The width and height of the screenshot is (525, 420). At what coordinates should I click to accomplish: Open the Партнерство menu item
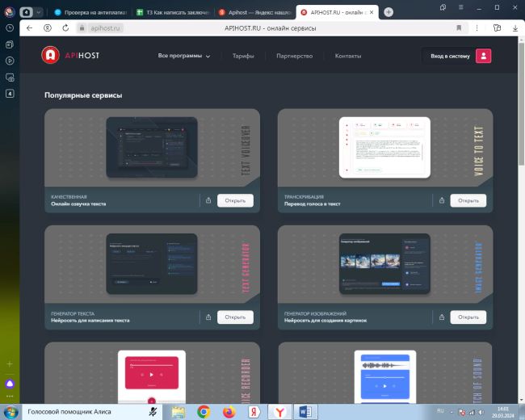coord(294,56)
